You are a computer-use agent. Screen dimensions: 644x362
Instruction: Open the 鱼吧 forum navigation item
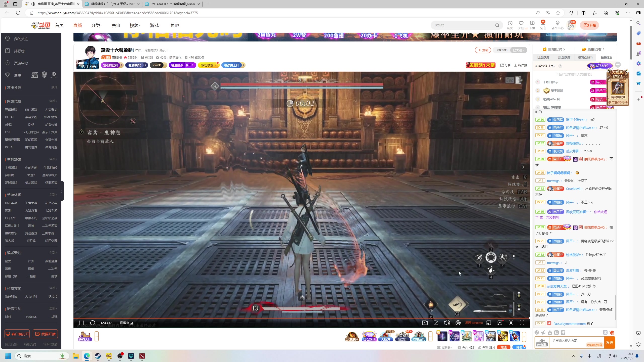coord(175,25)
